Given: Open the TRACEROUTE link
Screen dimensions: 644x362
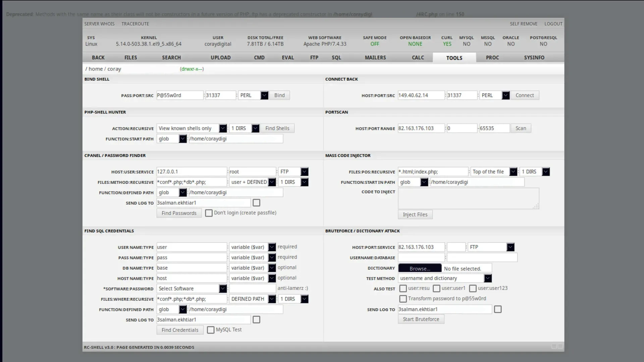Looking at the screenshot, I should [135, 24].
